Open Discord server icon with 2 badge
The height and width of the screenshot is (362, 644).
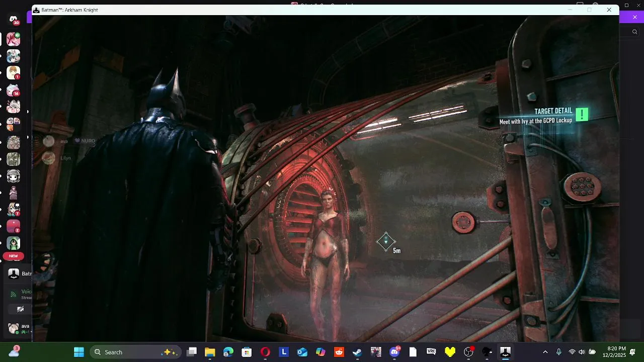click(14, 226)
